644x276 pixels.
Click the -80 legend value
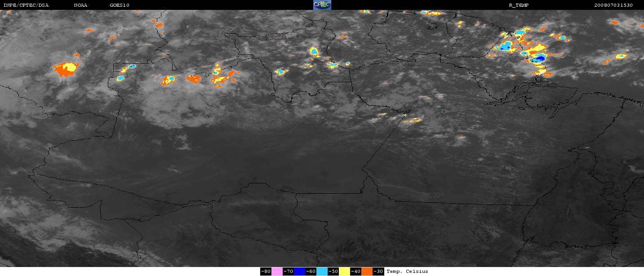point(266,272)
